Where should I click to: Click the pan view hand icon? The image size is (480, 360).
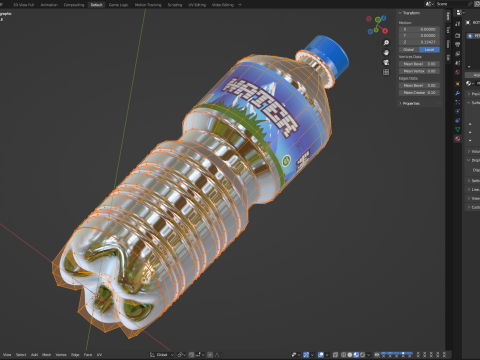[386, 53]
